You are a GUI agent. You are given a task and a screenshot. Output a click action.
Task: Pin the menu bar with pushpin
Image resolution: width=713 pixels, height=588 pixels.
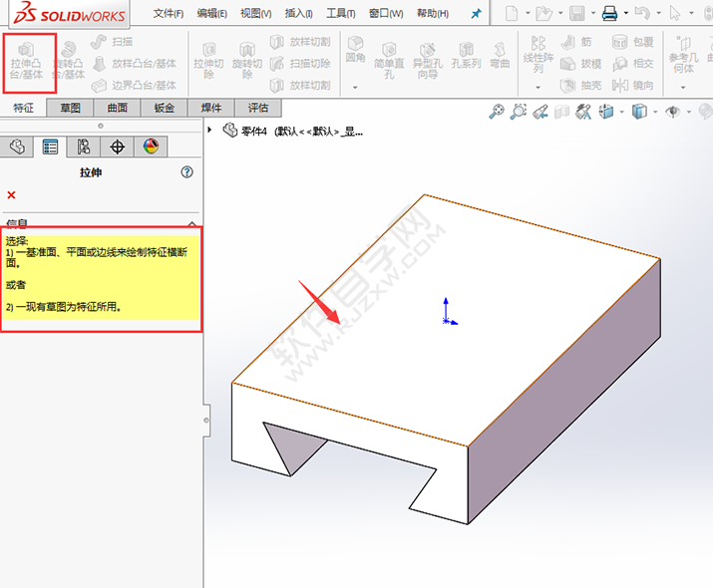476,14
